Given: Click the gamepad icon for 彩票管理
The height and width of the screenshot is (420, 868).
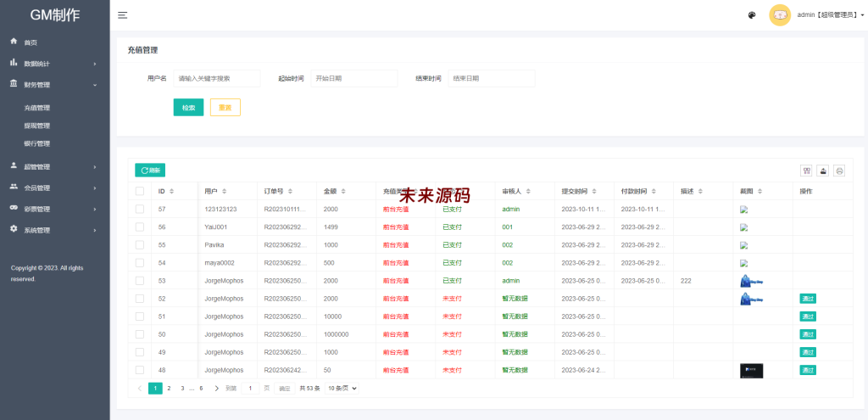Looking at the screenshot, I should click(x=14, y=208).
